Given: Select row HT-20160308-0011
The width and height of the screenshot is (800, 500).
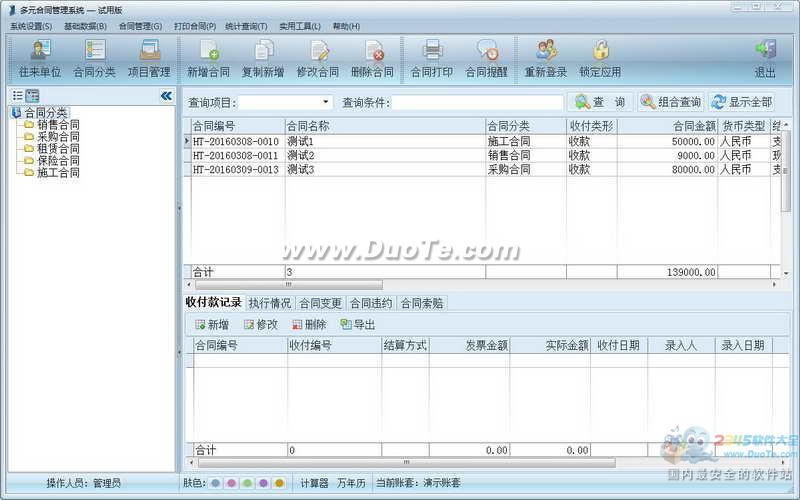Looking at the screenshot, I should point(482,155).
